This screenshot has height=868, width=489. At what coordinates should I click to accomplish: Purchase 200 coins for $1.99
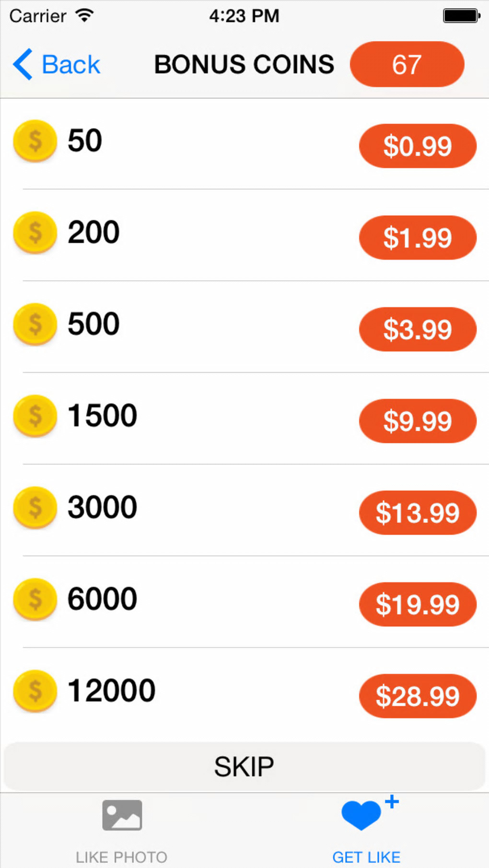tap(418, 238)
